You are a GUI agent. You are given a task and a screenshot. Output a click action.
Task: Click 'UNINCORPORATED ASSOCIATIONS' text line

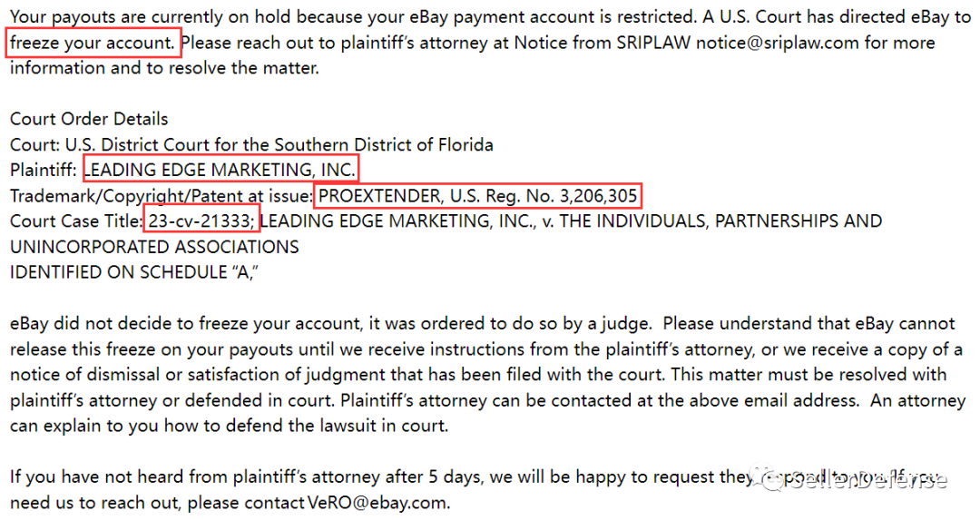pos(154,247)
